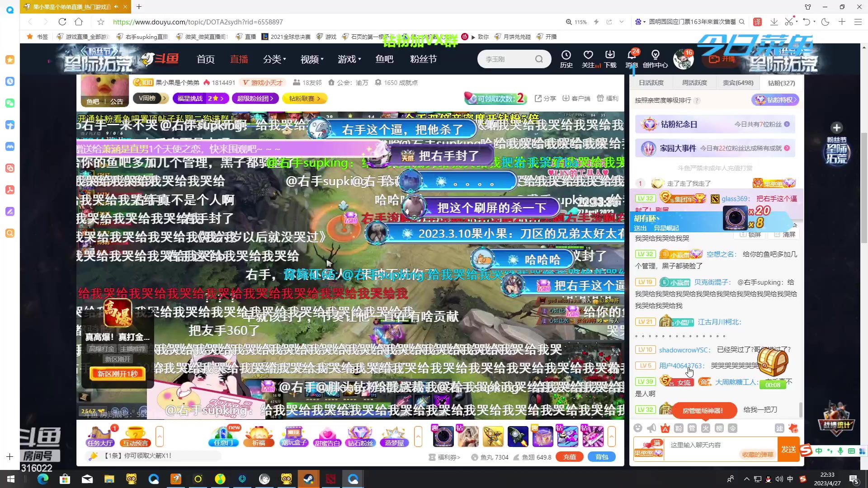Expand the 分类 category dropdown

point(274,59)
